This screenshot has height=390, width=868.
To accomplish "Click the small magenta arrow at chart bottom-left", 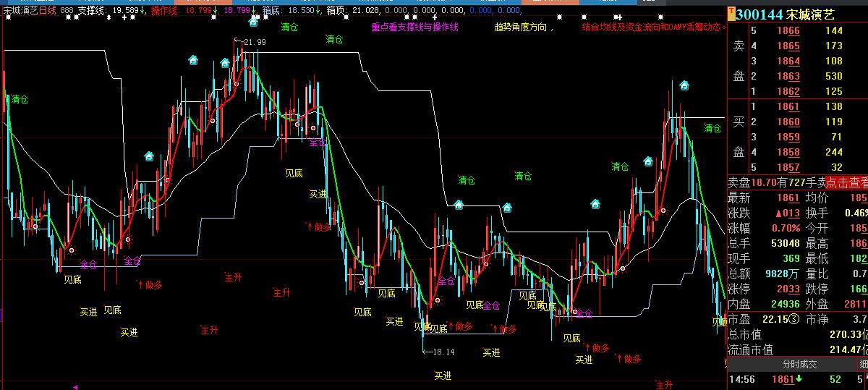I will coord(75,387).
